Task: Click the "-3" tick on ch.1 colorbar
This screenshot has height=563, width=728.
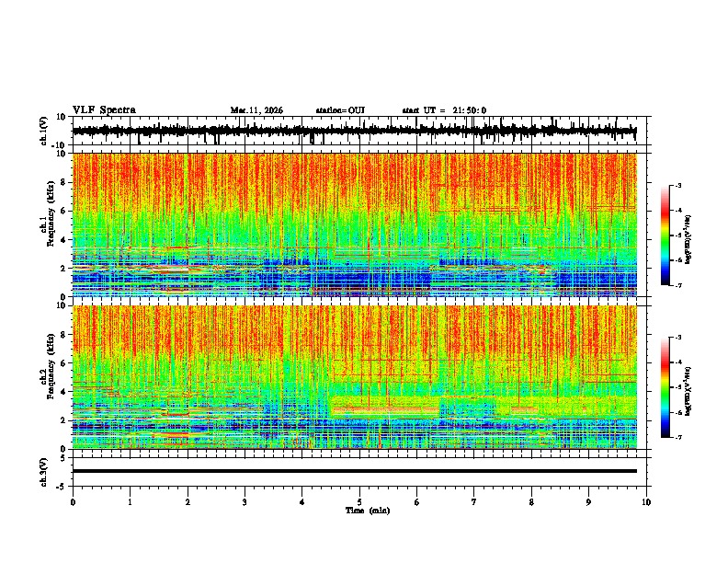Action: (x=677, y=186)
